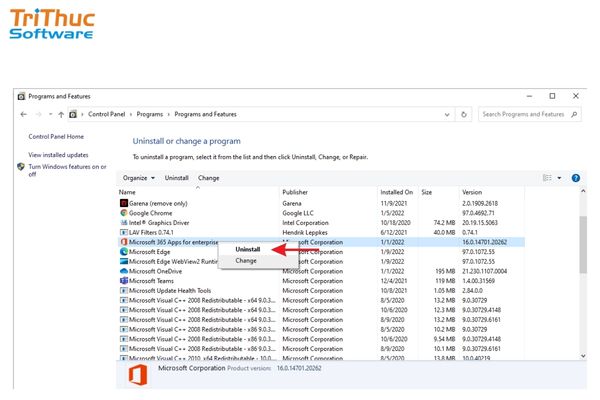Click the scrollbar up arrow
This screenshot has width=600, height=400.
click(583, 191)
